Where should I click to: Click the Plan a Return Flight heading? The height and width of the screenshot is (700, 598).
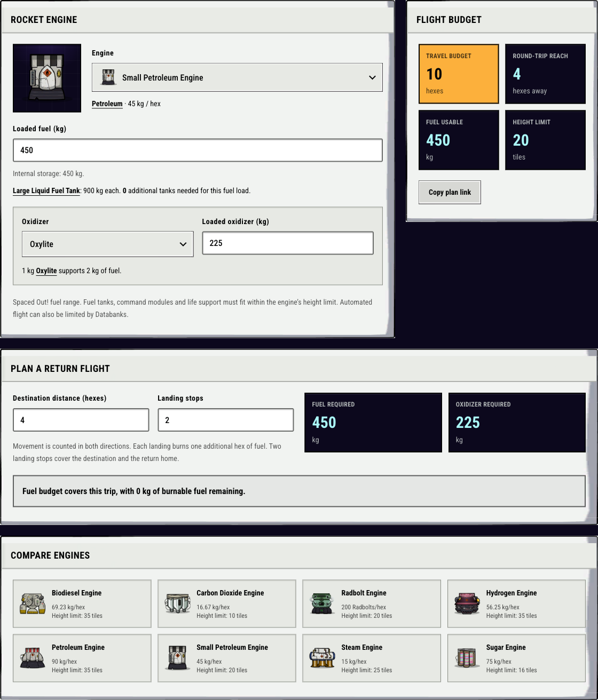click(x=60, y=369)
